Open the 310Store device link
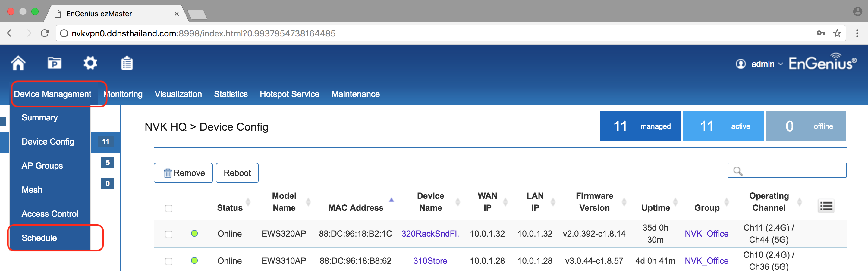Screen dimensions: 868x271 pyautogui.click(x=430, y=261)
